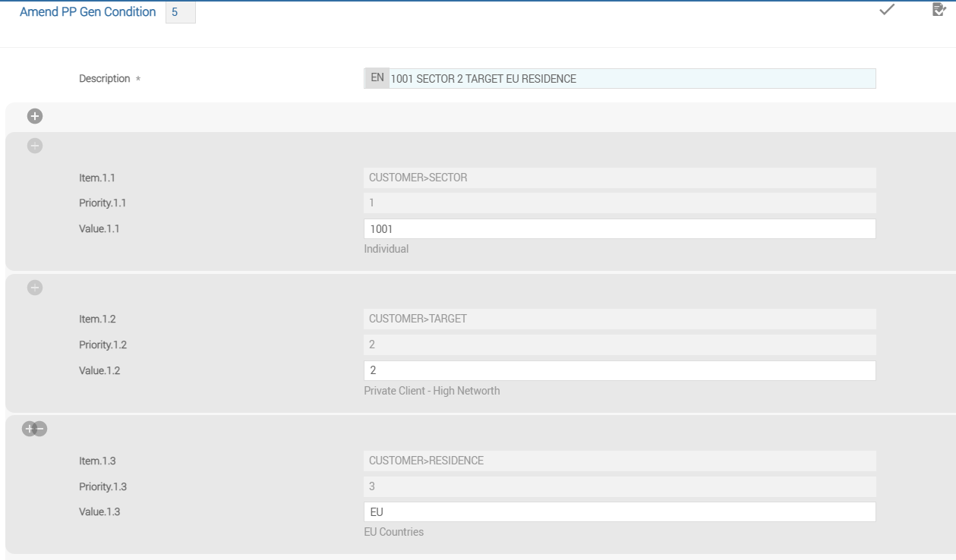Focus the Value.1.2 field containing 2

coord(620,370)
